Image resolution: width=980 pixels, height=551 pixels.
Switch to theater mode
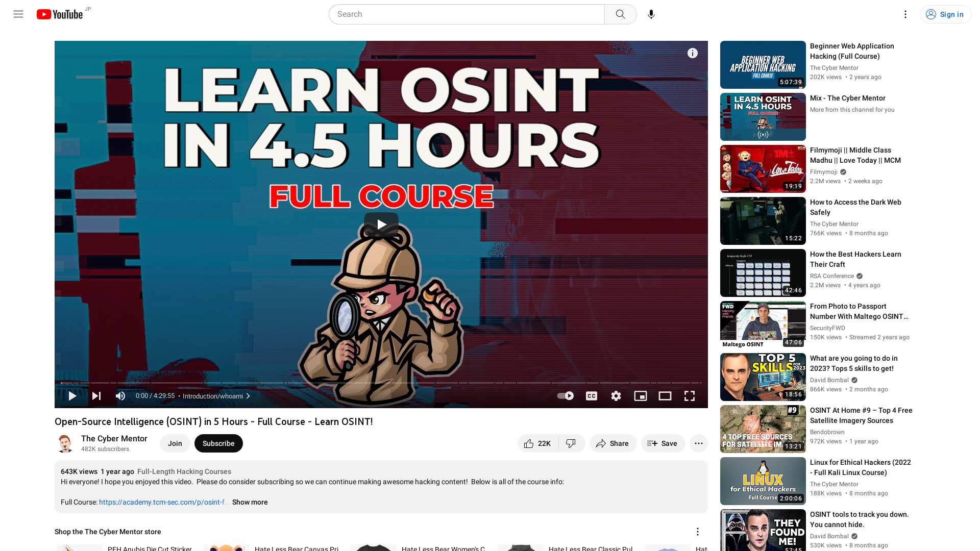click(665, 396)
